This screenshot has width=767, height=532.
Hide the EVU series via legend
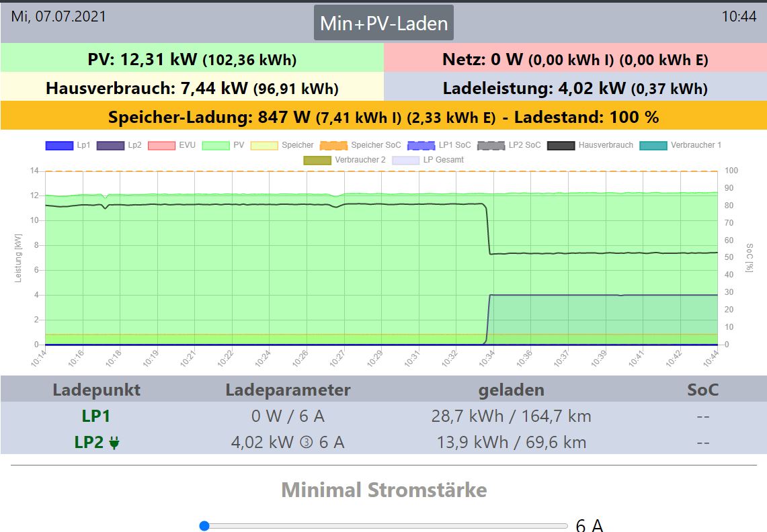(171, 145)
